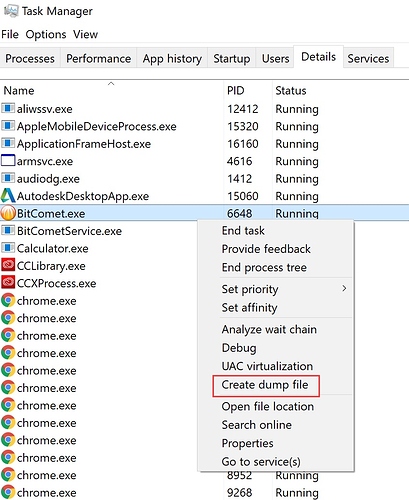This screenshot has height=500, width=409.
Task: Select Create dump file
Action: pos(265,385)
